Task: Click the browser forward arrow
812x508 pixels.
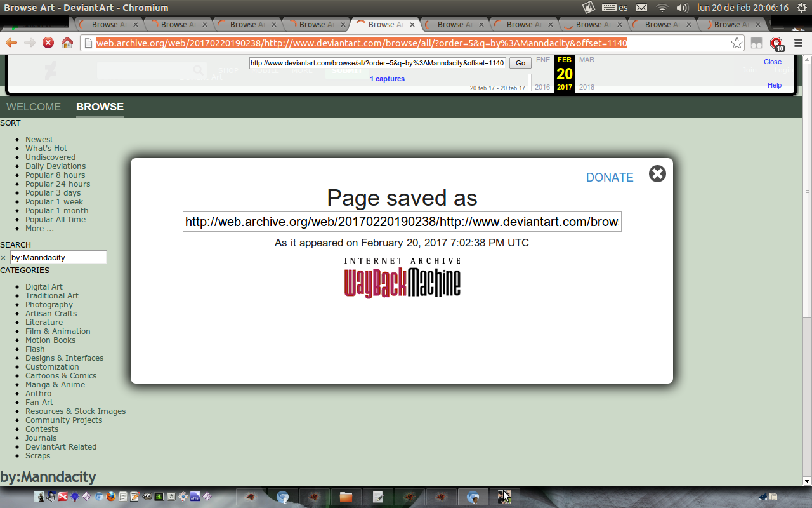Action: tap(29, 43)
